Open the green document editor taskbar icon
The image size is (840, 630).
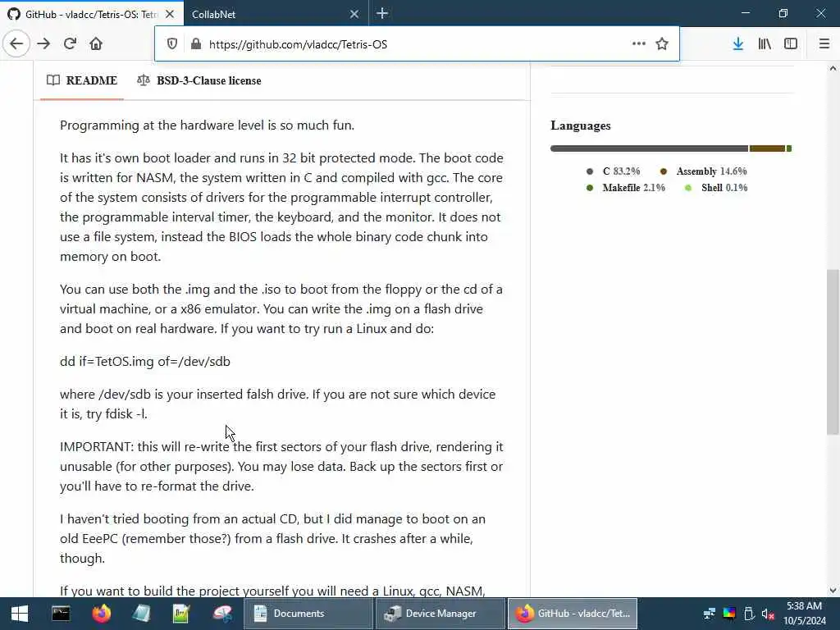tap(181, 614)
